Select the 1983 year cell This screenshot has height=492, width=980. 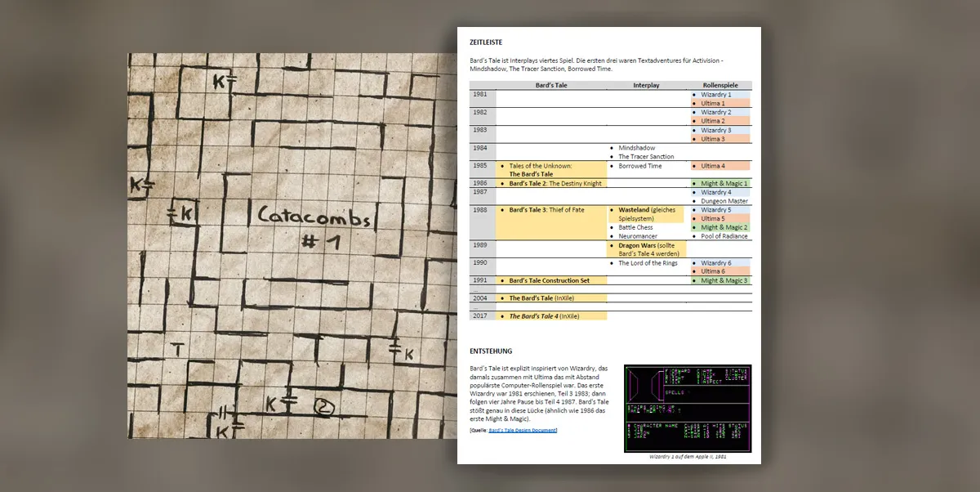click(483, 134)
